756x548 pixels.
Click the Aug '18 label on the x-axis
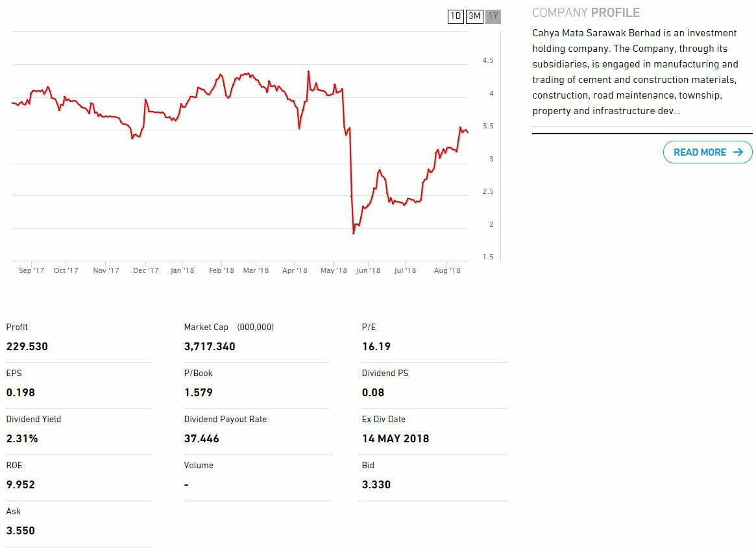pyautogui.click(x=446, y=270)
